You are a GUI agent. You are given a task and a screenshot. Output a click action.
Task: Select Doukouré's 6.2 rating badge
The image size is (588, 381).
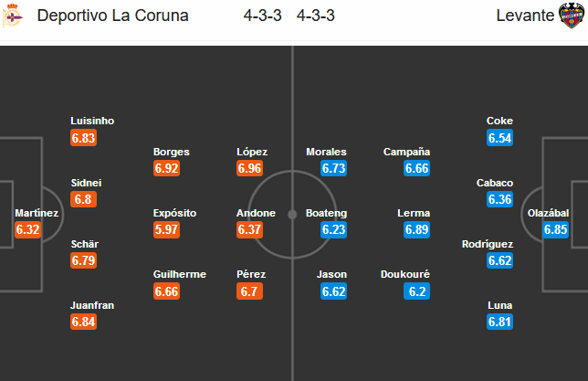point(415,291)
